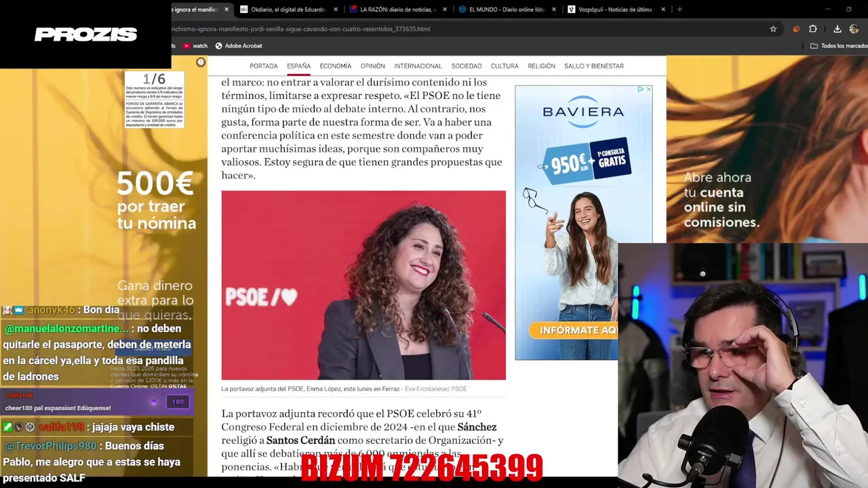This screenshot has width=868, height=488.
Task: Open the Adobe Acrobat bookmark
Action: click(239, 45)
